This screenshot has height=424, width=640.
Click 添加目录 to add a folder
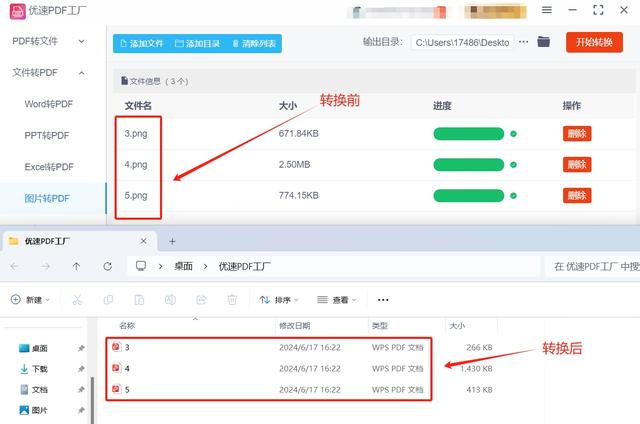[198, 43]
